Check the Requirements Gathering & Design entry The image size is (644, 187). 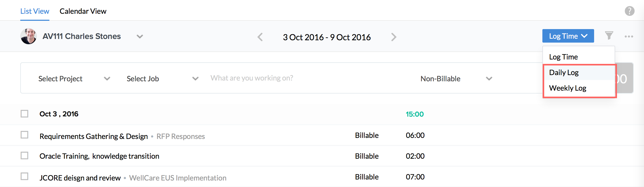pyautogui.click(x=24, y=135)
